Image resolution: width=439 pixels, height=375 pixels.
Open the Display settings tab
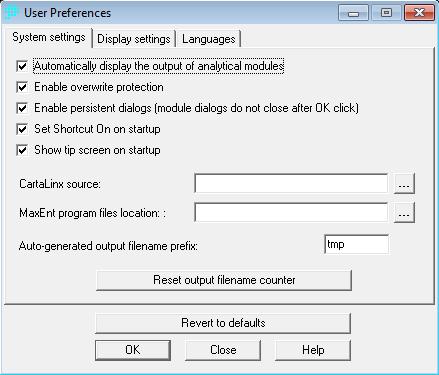pyautogui.click(x=134, y=39)
